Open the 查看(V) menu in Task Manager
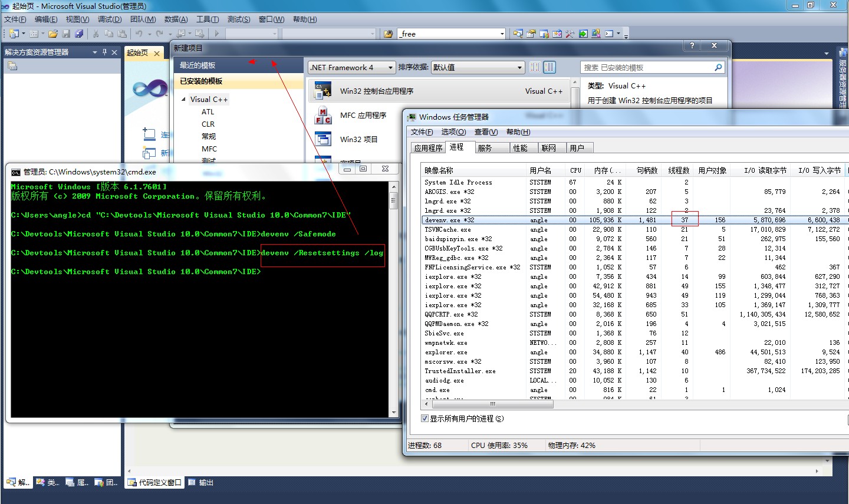Screen dimensions: 849x504 click(x=486, y=132)
